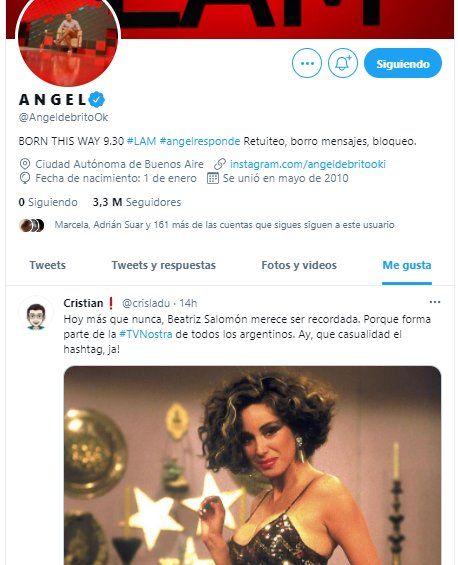Image resolution: width=458 pixels, height=565 pixels.
Task: Show accounts you follow that follow this user
Action: [224, 225]
